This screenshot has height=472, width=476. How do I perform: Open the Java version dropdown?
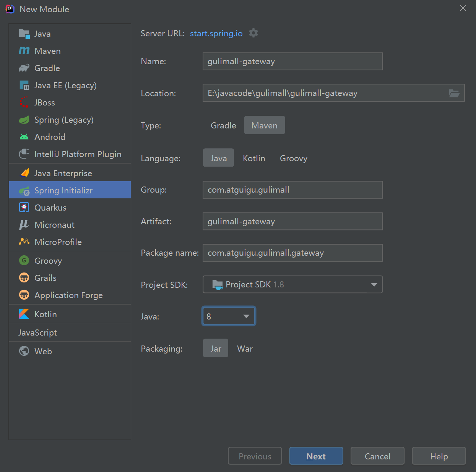click(x=229, y=316)
